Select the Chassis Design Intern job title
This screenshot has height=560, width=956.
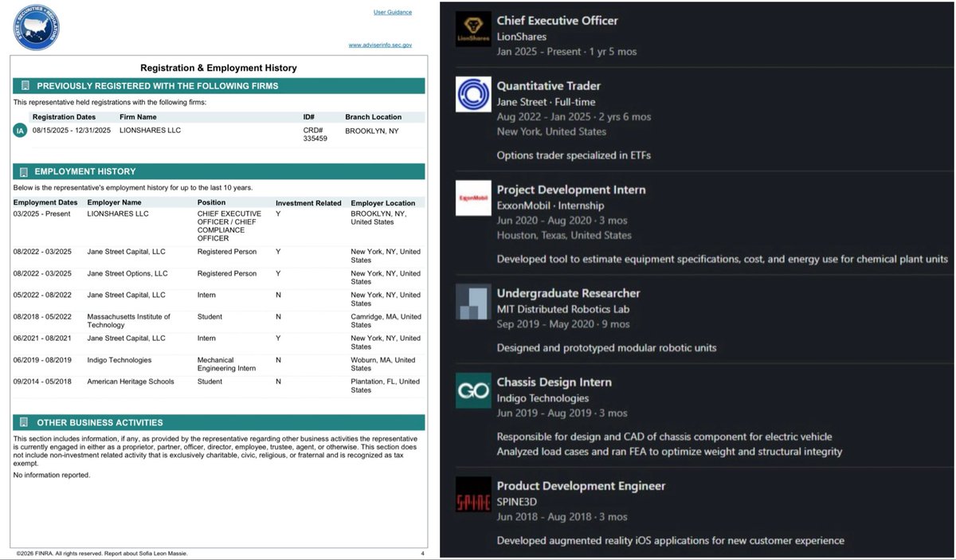[x=554, y=382]
